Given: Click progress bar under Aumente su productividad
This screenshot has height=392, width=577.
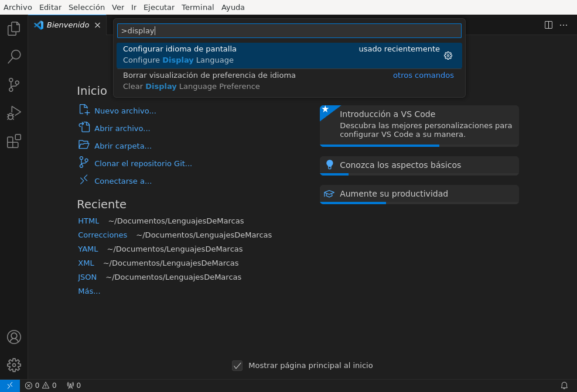Looking at the screenshot, I should point(419,203).
